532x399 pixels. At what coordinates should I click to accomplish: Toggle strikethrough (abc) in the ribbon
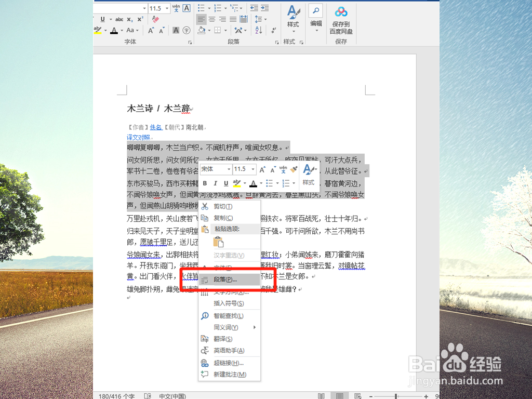pyautogui.click(x=119, y=19)
